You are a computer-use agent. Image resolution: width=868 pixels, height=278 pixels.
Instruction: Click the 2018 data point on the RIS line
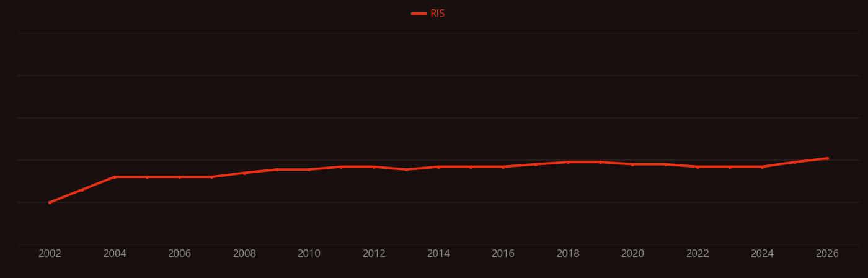click(x=568, y=162)
